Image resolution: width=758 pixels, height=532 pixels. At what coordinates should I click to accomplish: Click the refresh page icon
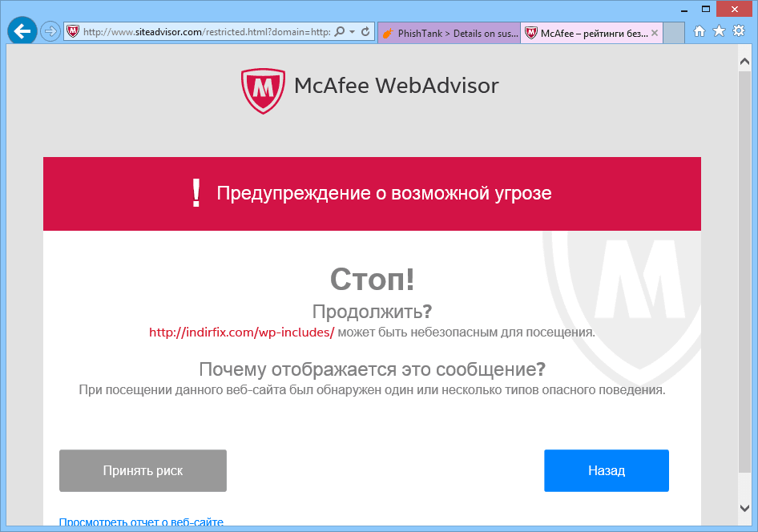click(365, 32)
